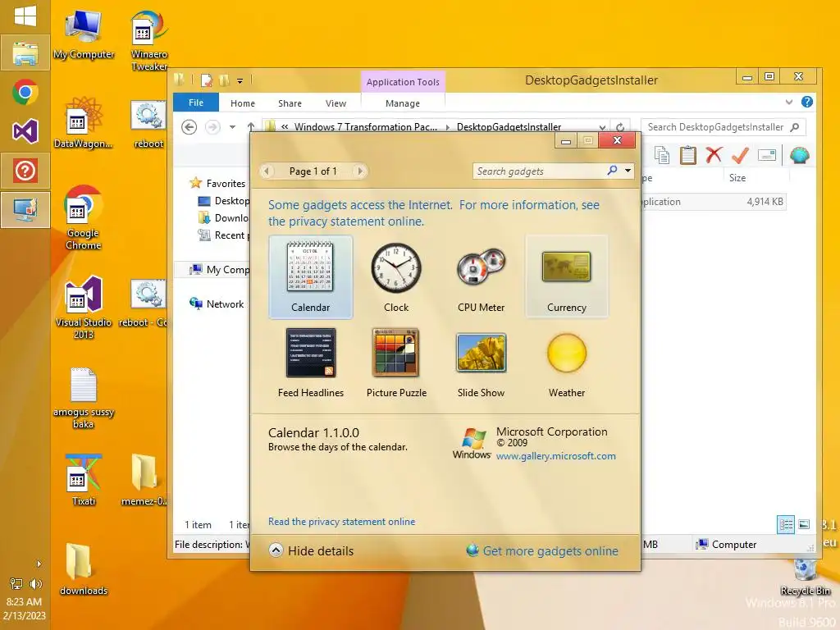Open Visual Studio from taskbar
The image size is (840, 630).
25,131
